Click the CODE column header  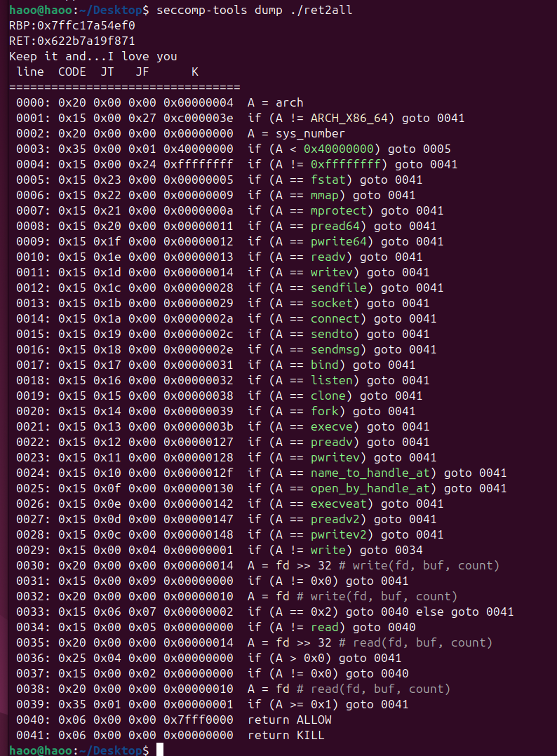[x=72, y=72]
